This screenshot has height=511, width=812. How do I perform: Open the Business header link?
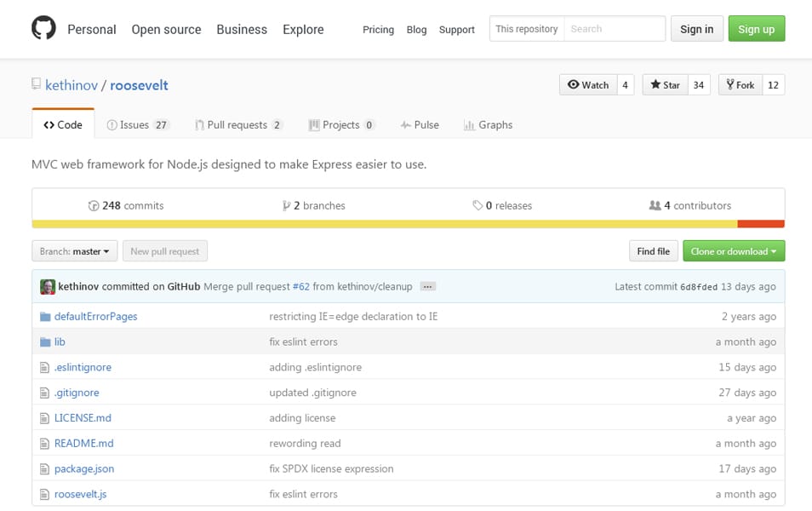[242, 30]
